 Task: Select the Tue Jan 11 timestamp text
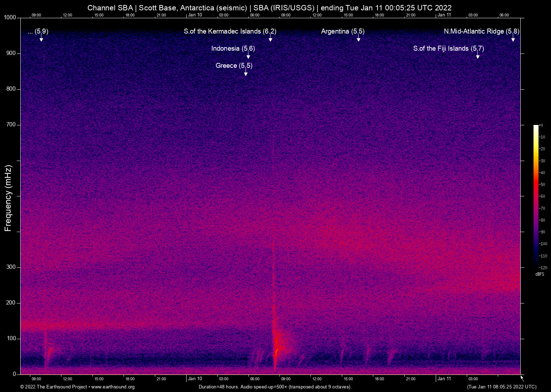coord(501,387)
